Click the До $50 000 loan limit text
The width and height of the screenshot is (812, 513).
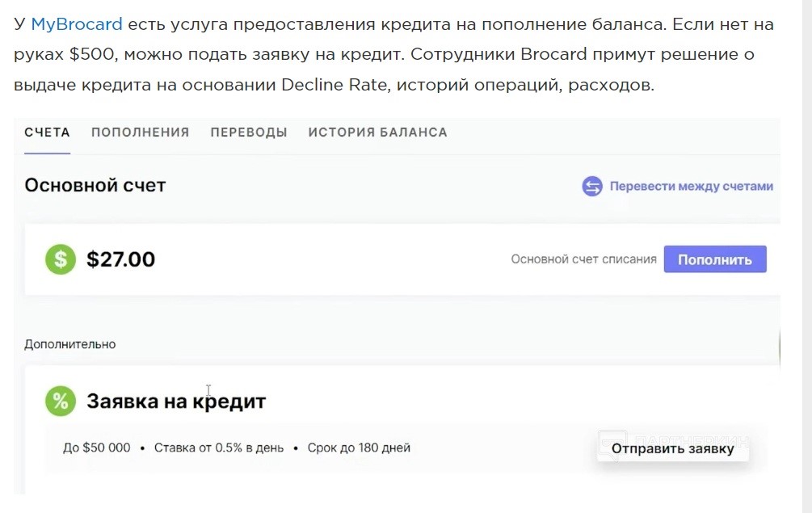96,448
